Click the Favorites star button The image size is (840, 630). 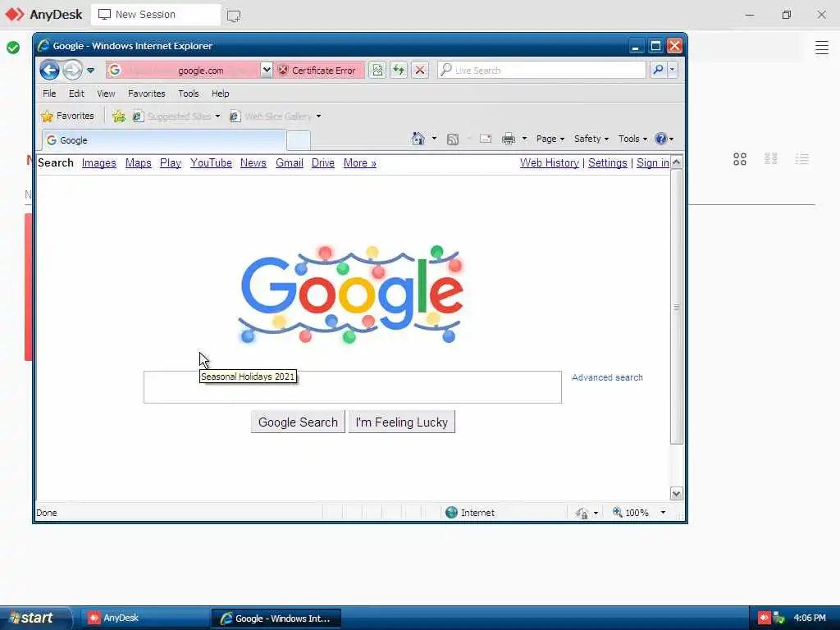point(67,116)
